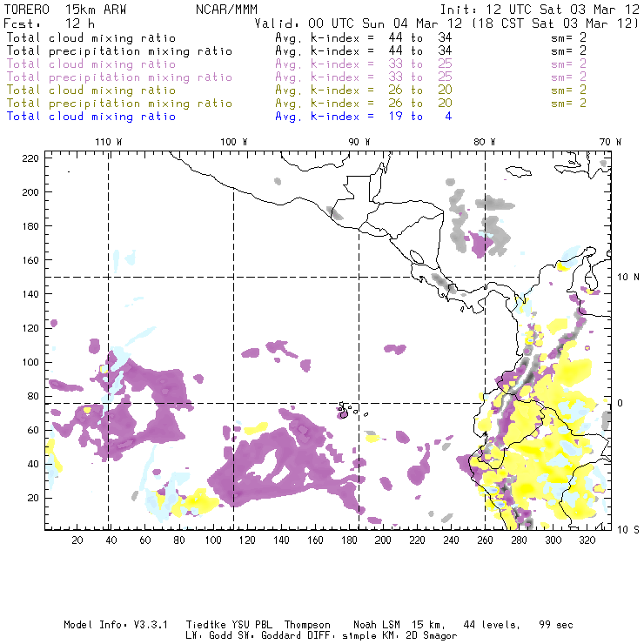The image size is (644, 644).
Task: Select the blue "Total cloud mixing ratio" legend line
Action: pos(91,117)
